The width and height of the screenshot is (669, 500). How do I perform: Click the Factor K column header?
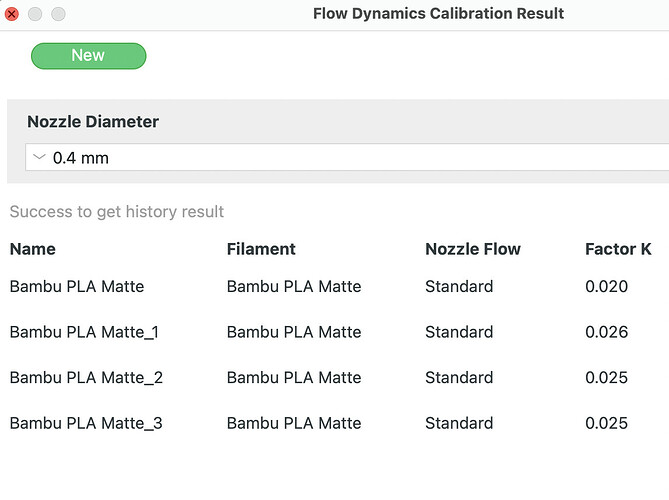tap(618, 249)
